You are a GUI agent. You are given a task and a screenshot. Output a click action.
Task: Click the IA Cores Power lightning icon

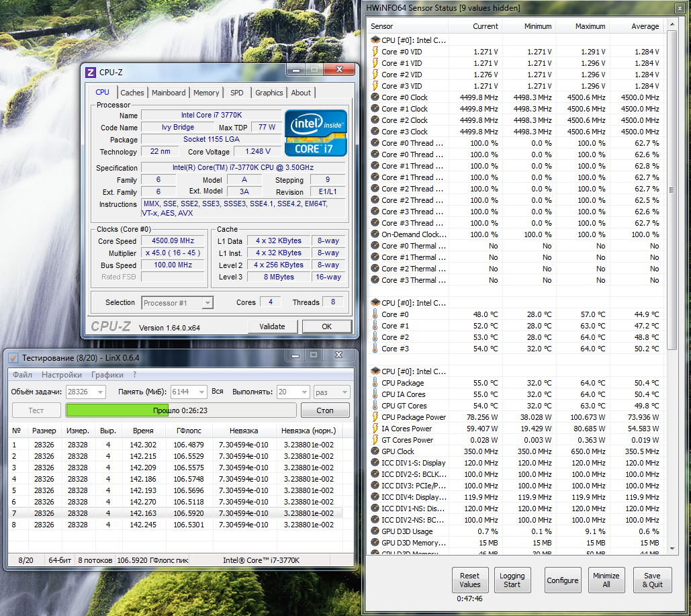(375, 428)
